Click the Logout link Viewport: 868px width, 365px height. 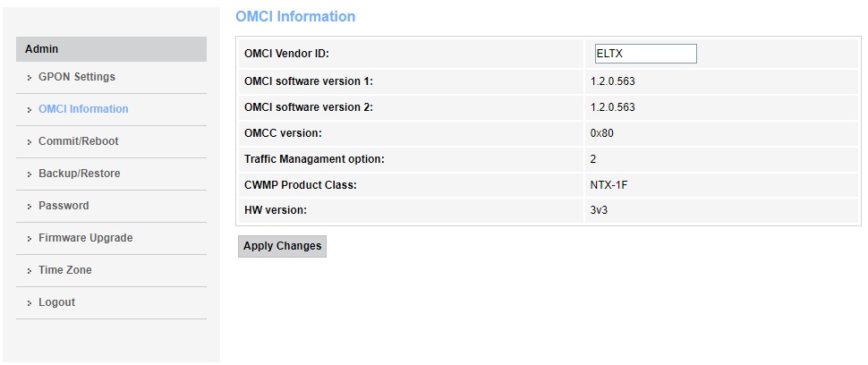(x=56, y=302)
